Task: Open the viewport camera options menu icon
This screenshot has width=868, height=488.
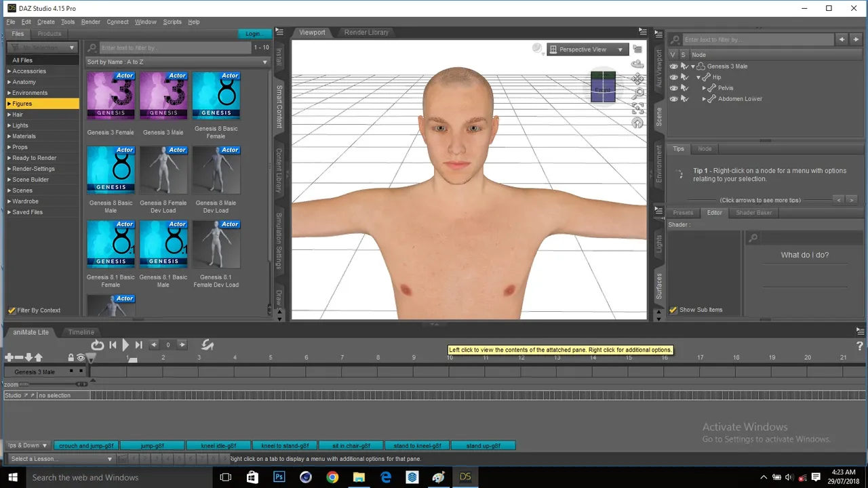Action: click(x=637, y=49)
